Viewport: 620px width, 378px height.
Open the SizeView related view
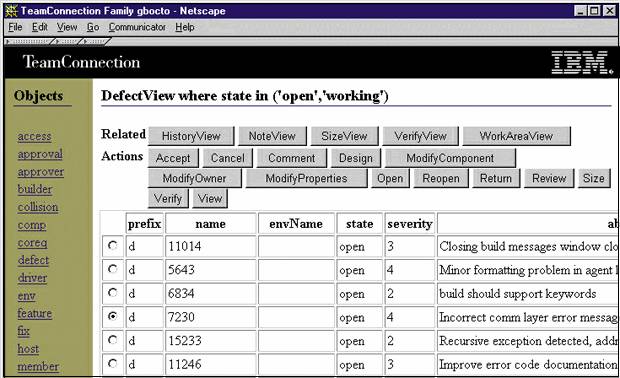344,136
